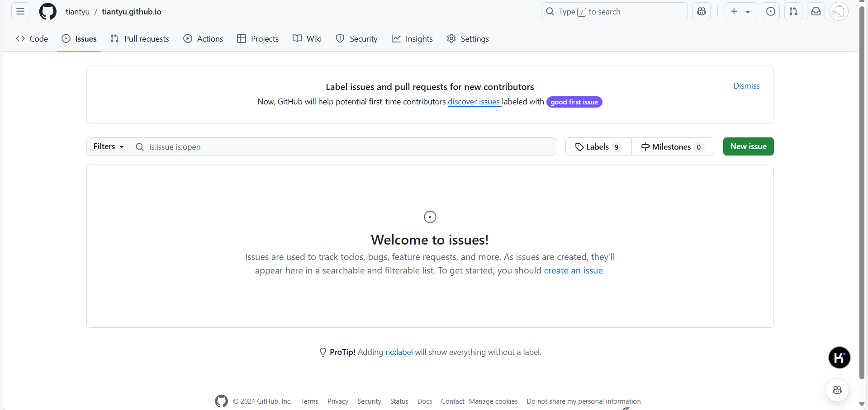Open the Labels list button
This screenshot has width=868, height=410.
pos(598,147)
